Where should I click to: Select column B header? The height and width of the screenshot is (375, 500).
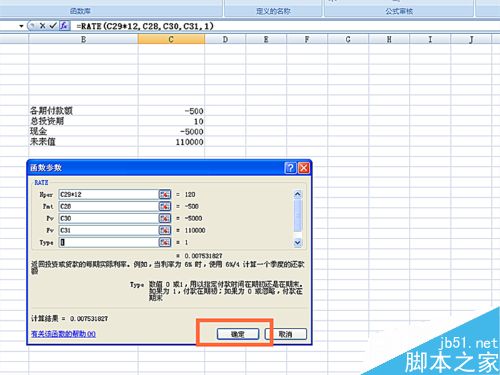[83, 39]
